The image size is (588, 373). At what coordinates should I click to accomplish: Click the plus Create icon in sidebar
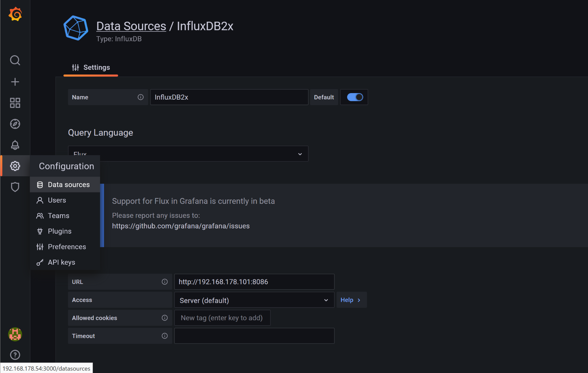15,82
